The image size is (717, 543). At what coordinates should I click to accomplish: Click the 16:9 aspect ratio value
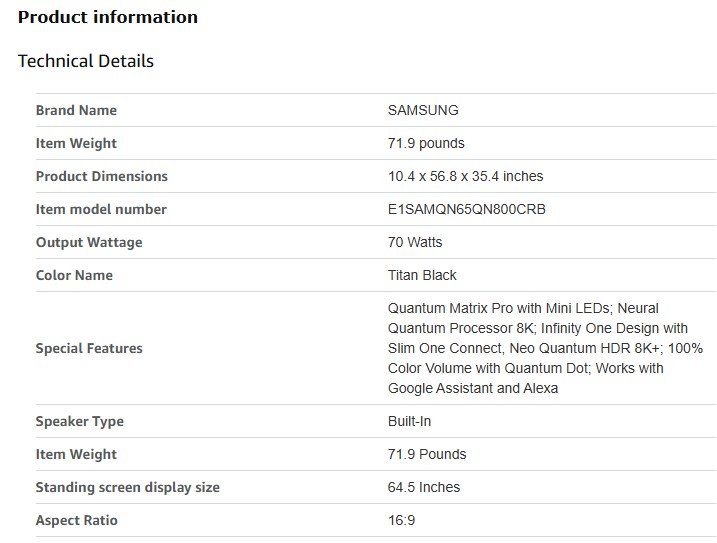[x=400, y=520]
